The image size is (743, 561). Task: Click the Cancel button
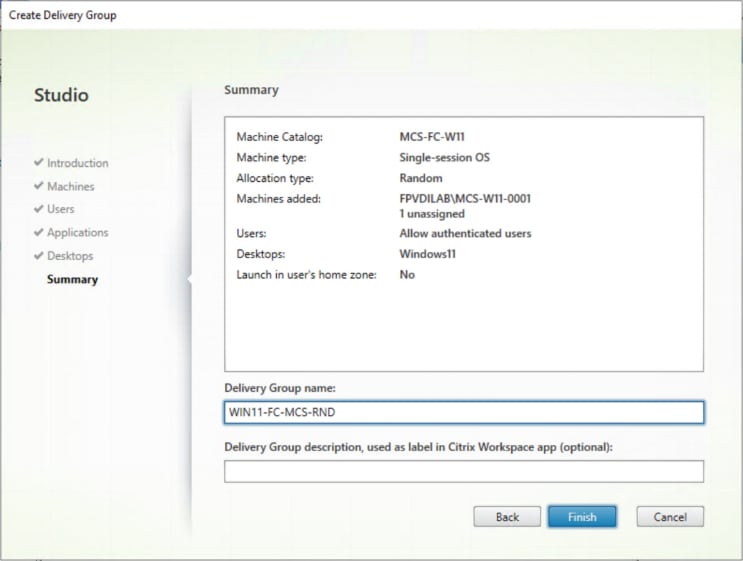click(670, 516)
